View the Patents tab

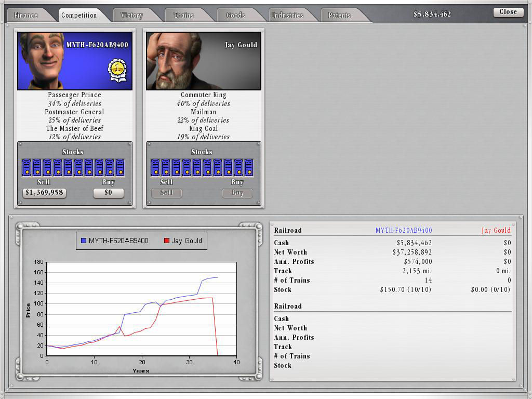click(x=339, y=15)
